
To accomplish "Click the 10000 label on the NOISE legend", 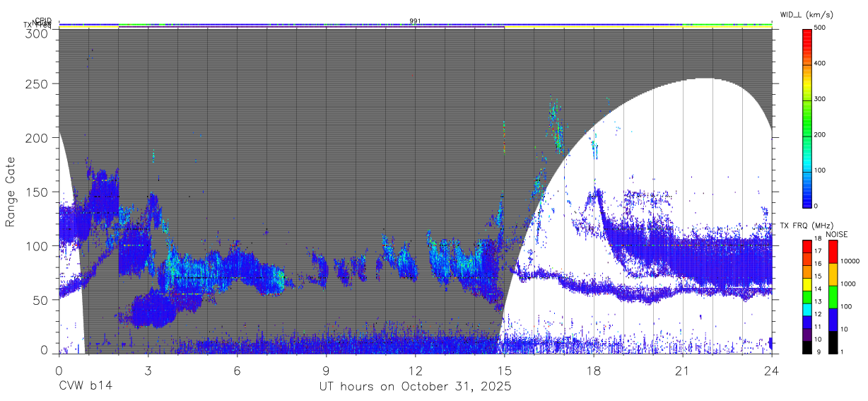I will (850, 261).
